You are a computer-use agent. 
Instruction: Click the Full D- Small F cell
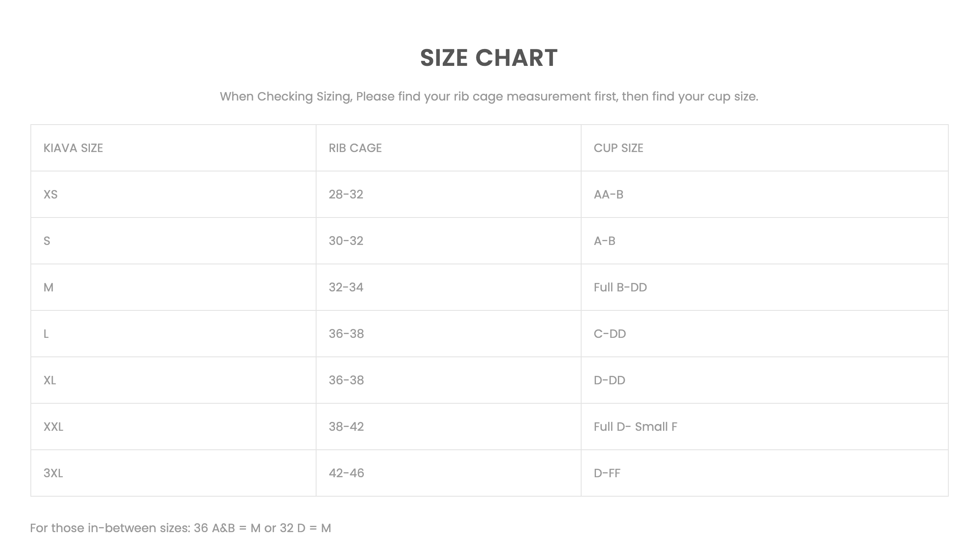tap(635, 427)
